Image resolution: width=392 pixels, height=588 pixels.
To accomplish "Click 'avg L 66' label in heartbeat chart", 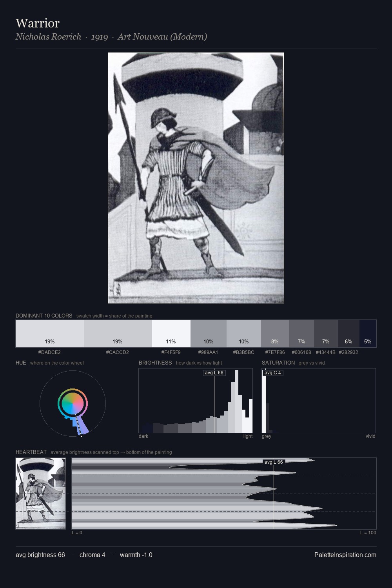I will pyautogui.click(x=274, y=462).
